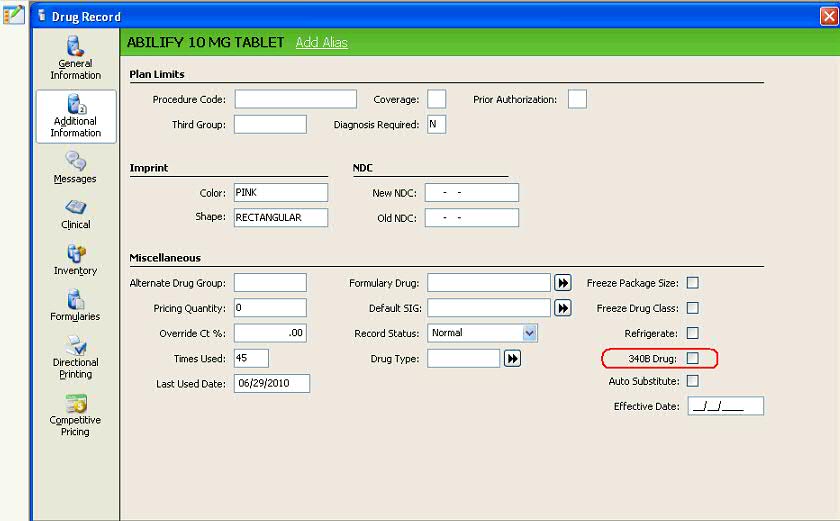This screenshot has width=840, height=521.
Task: Click the Drug Type text field
Action: (x=463, y=358)
